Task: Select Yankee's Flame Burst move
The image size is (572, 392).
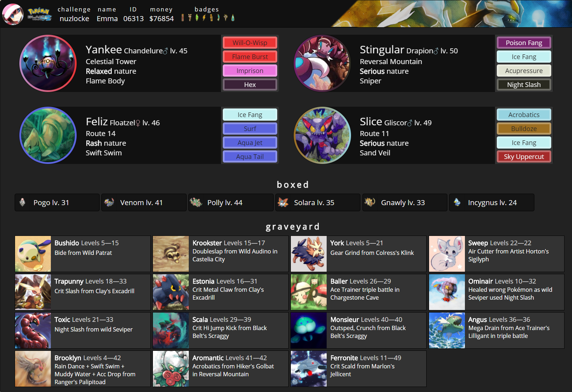Action: 250,57
